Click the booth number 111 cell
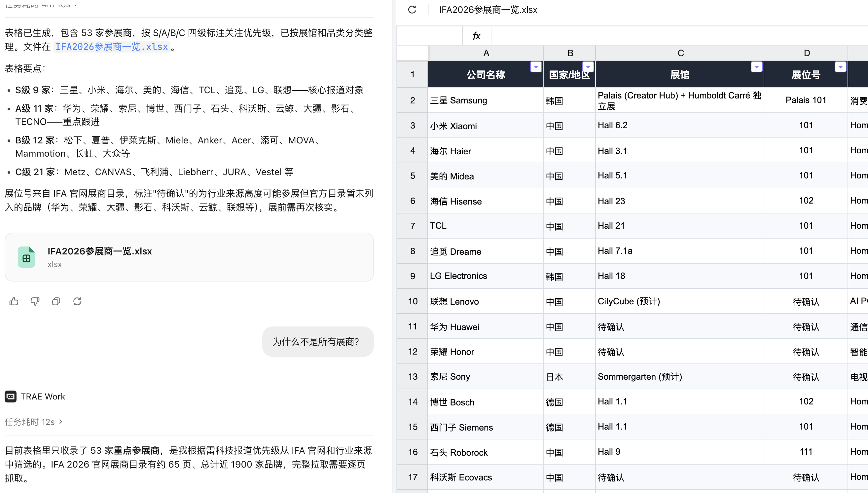This screenshot has height=493, width=868. click(806, 452)
